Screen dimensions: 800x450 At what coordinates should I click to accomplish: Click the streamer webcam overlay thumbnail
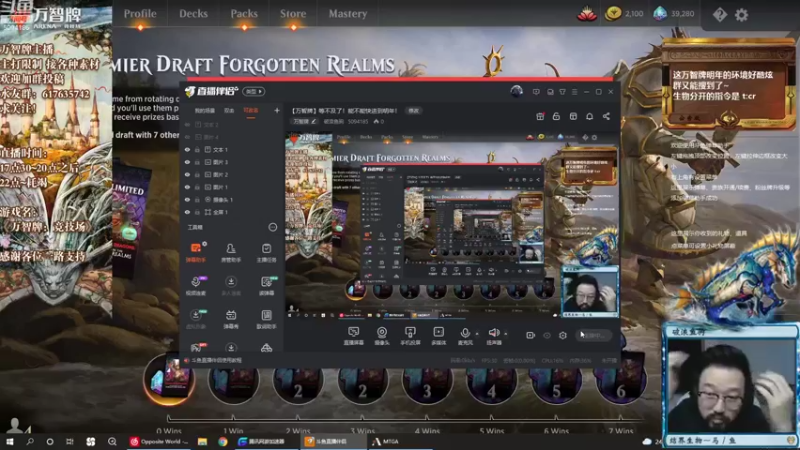730,385
